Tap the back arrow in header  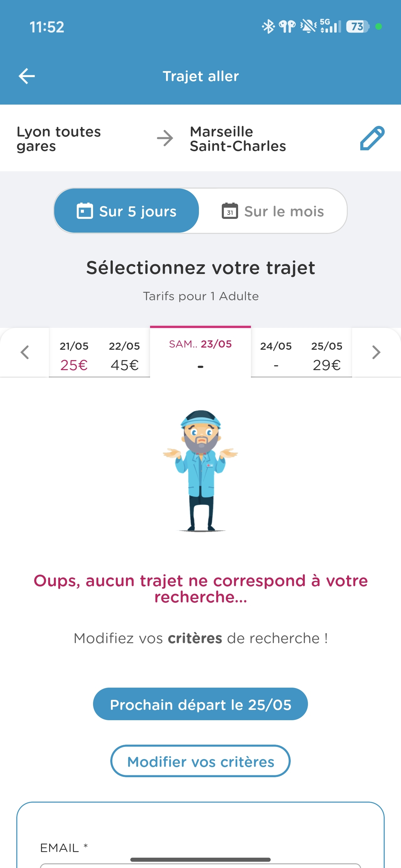(x=27, y=76)
